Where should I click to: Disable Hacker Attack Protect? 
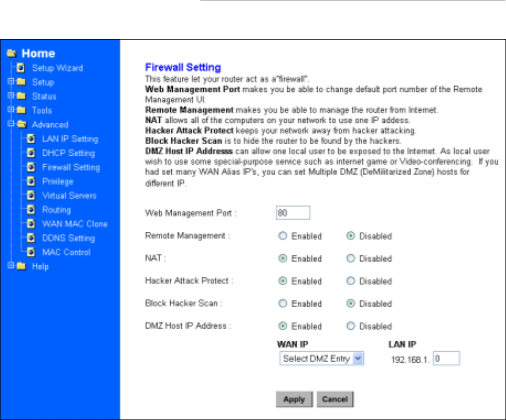click(351, 281)
